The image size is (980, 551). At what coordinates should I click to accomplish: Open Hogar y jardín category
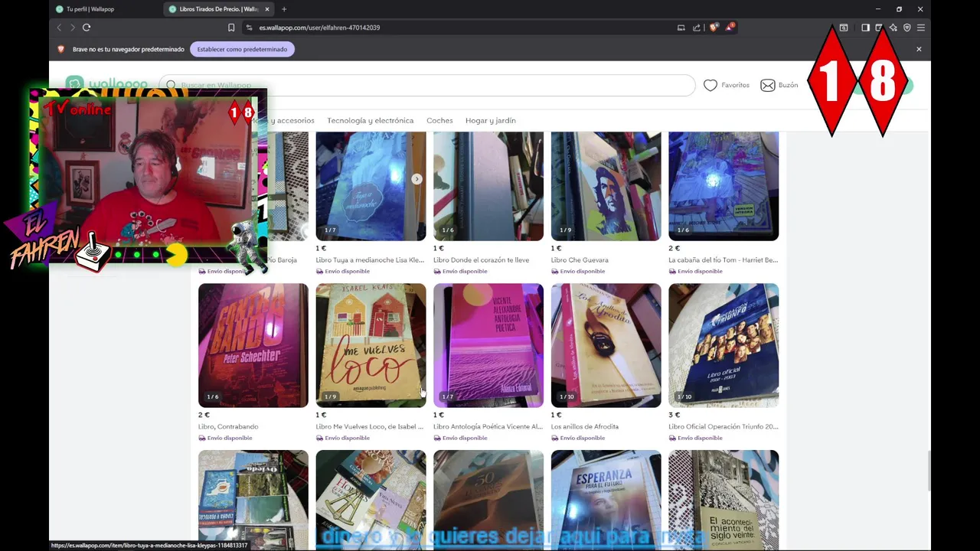(491, 120)
